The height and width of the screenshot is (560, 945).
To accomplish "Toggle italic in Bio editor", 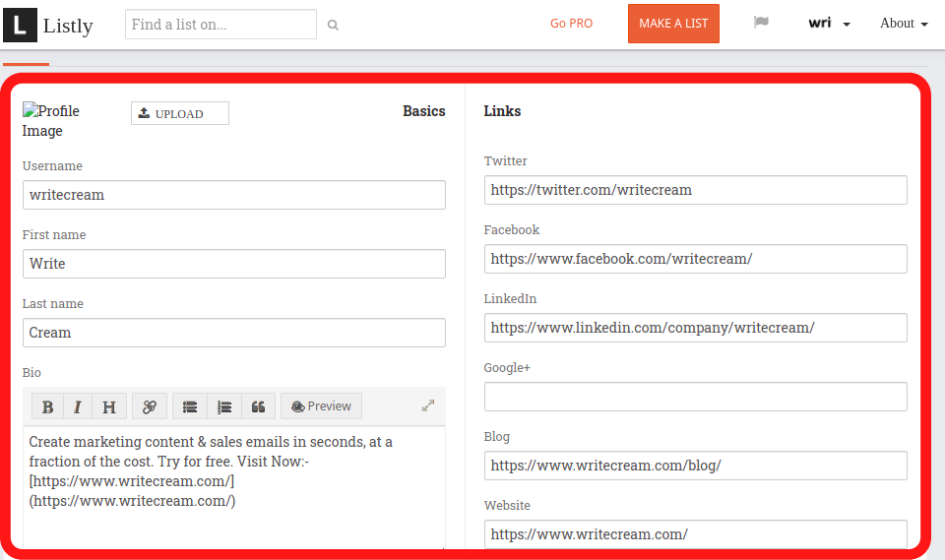I will point(78,406).
